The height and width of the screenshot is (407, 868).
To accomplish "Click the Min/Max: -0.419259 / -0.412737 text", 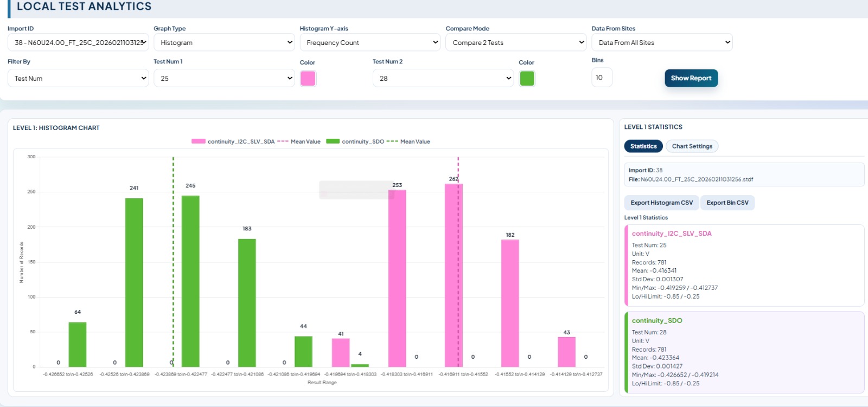I will (675, 288).
